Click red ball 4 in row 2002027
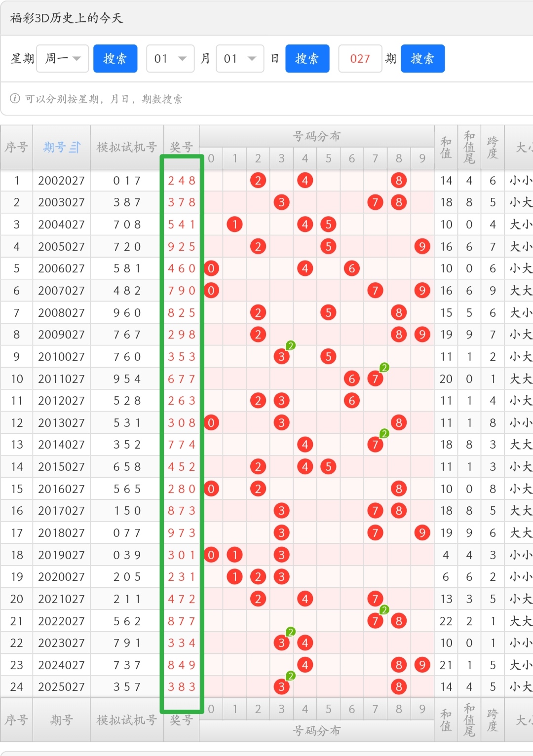The image size is (533, 756). click(x=305, y=181)
